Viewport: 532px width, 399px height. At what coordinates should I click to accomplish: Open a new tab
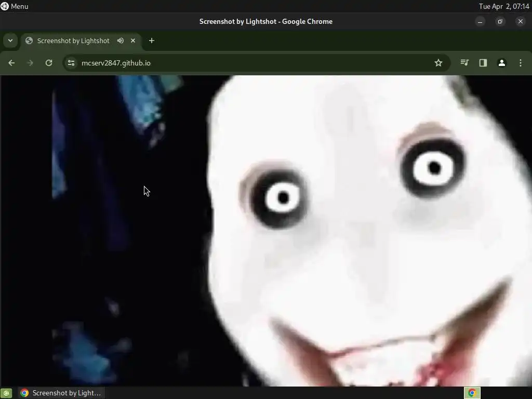(x=152, y=41)
